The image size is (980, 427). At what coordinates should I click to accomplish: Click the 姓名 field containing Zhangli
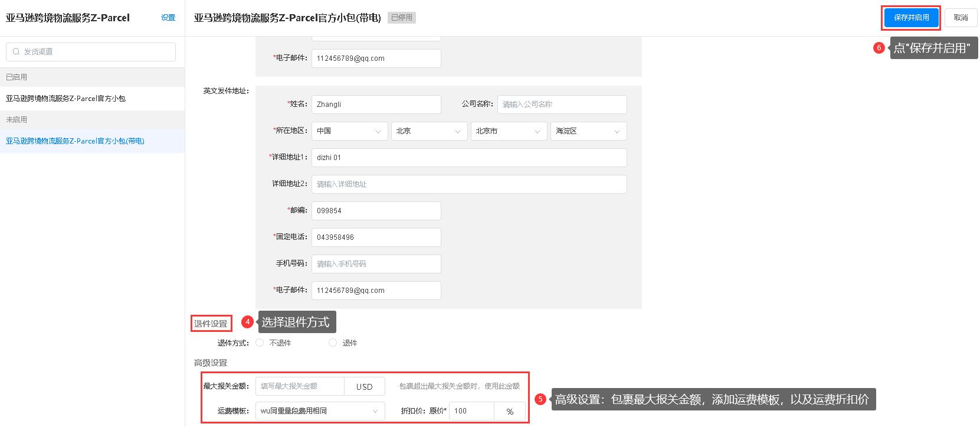pyautogui.click(x=376, y=105)
